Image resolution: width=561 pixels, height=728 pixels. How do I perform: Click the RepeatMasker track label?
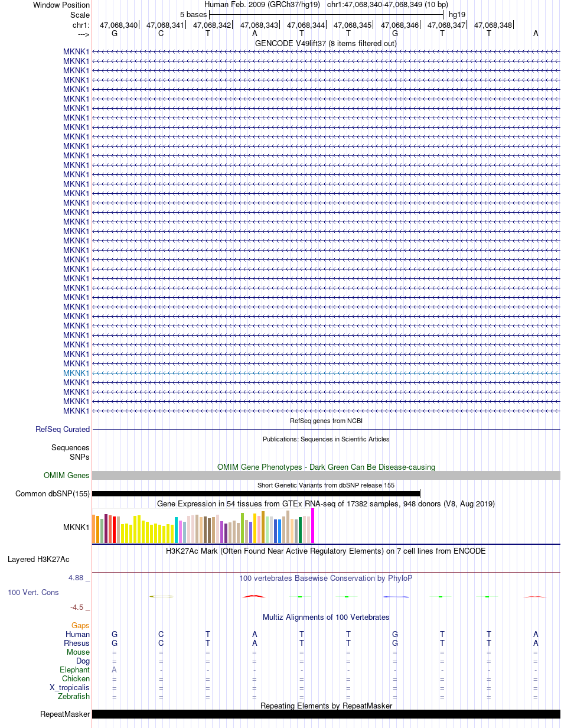pos(65,714)
